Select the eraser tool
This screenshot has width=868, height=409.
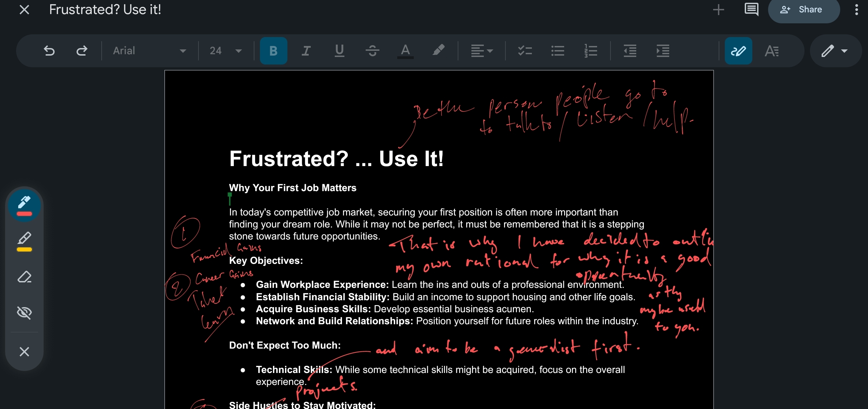(x=24, y=277)
